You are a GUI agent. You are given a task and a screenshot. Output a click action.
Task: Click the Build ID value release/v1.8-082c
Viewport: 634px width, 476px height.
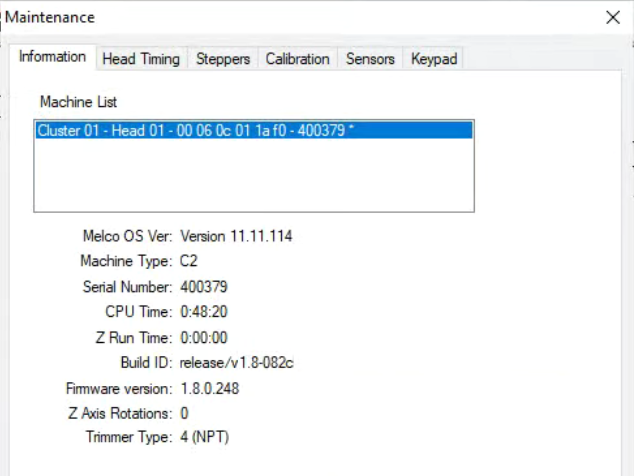click(x=237, y=363)
